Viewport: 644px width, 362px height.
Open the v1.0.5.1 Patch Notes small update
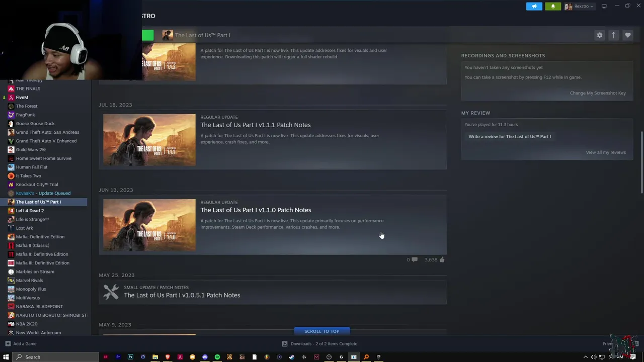pos(182,295)
